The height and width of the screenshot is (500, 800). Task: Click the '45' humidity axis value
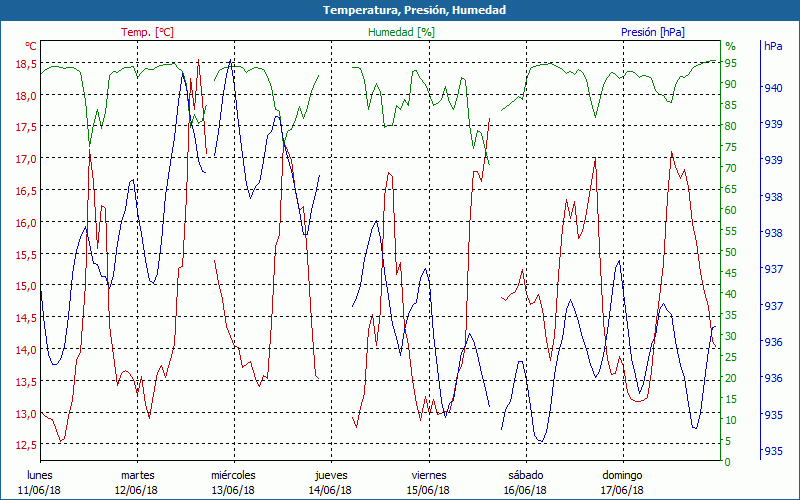point(731,272)
